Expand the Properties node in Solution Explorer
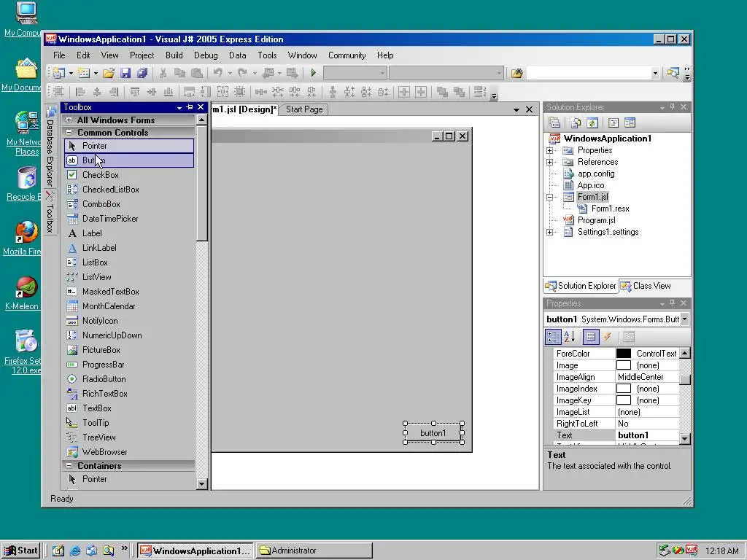This screenshot has height=560, width=747. [x=550, y=150]
